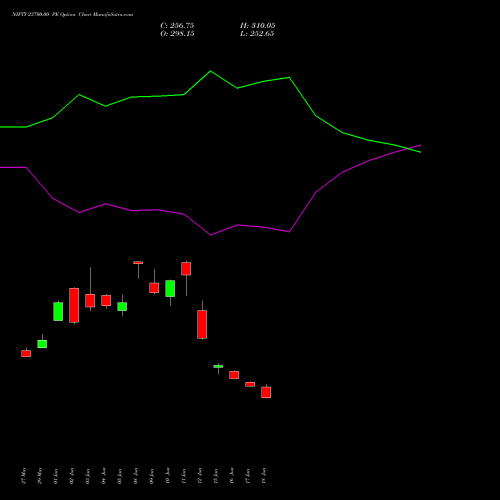The height and width of the screenshot is (500, 500).
Task: Click the "11 Jun" date label
Action: 184,476
